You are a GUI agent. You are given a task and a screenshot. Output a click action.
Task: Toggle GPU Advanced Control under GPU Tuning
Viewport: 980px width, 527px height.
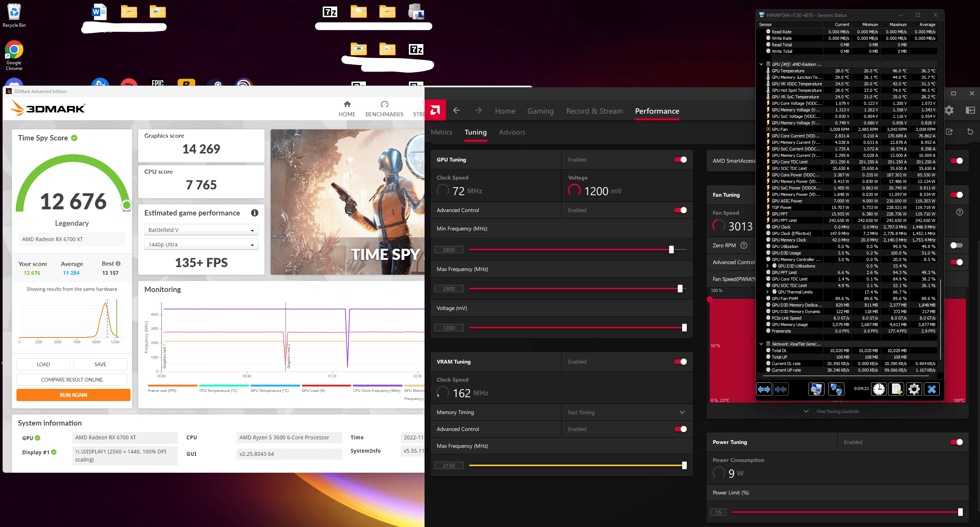pyautogui.click(x=681, y=210)
